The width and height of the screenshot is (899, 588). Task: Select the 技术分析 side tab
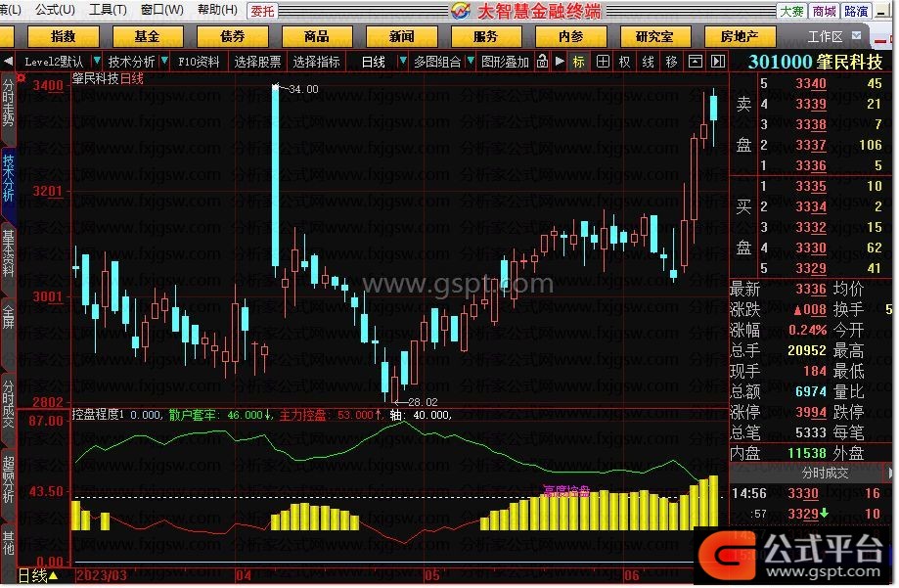8,177
